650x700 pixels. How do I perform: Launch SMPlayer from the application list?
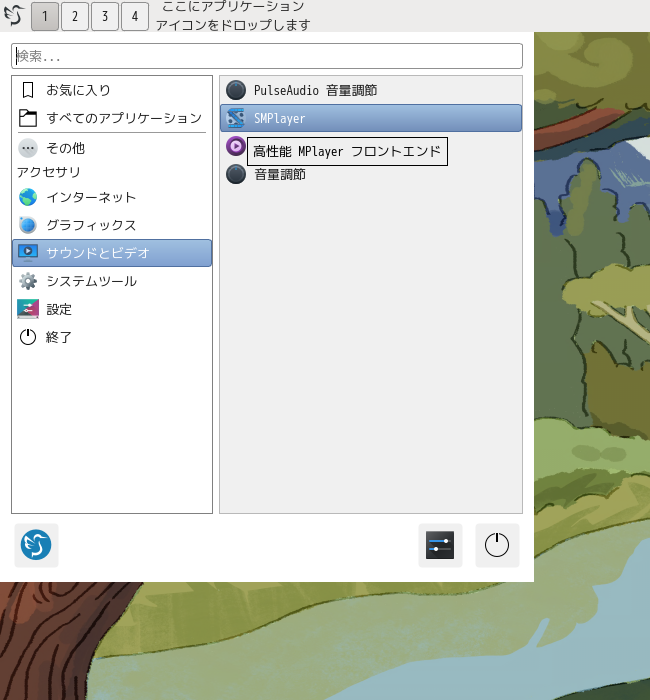click(371, 118)
